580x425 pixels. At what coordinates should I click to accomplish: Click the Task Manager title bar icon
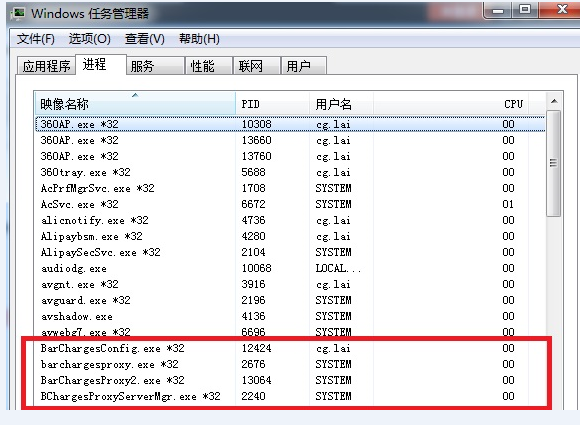tap(17, 14)
